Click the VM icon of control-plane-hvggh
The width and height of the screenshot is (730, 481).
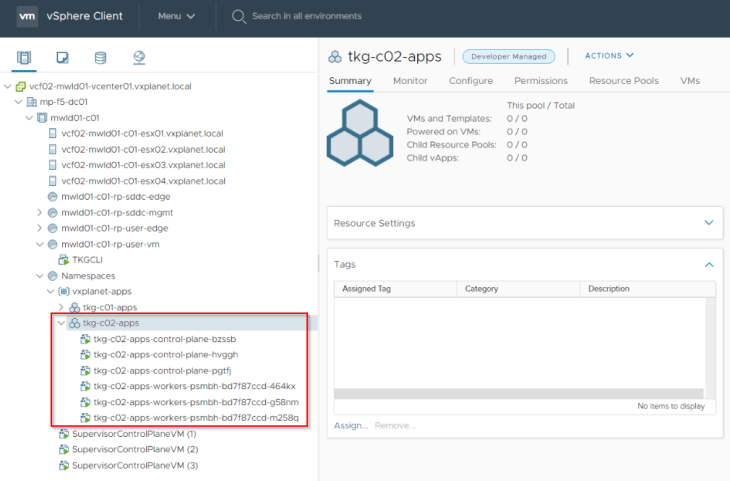click(x=85, y=355)
